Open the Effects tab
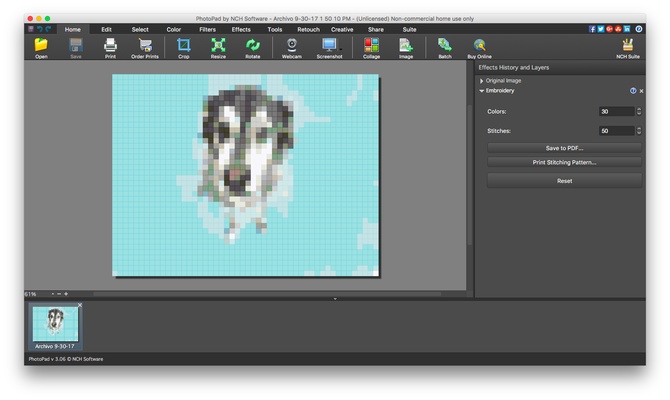Viewport: 670px width, 400px height. coord(241,29)
